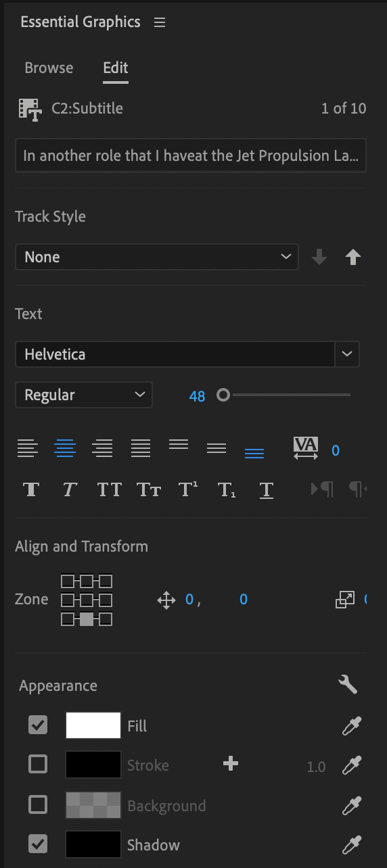Expand the Helvetica font dropdown arrow
The image size is (387, 868).
[348, 354]
